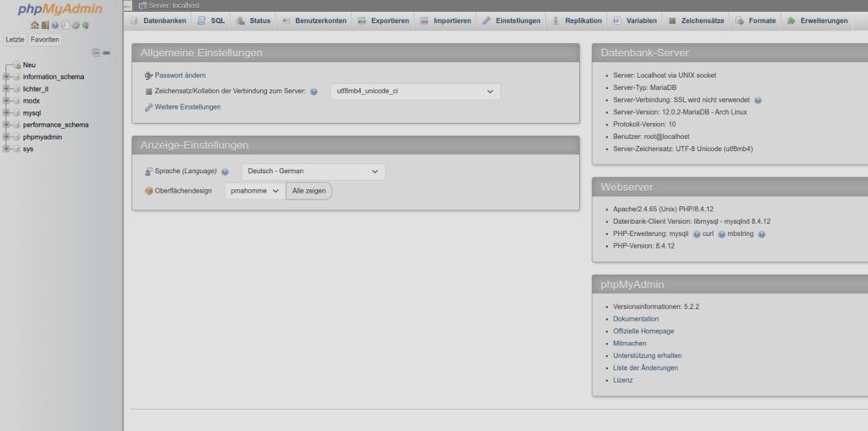Open the navigation panel settings gear icon
The height and width of the screenshot is (431, 868).
75,25
